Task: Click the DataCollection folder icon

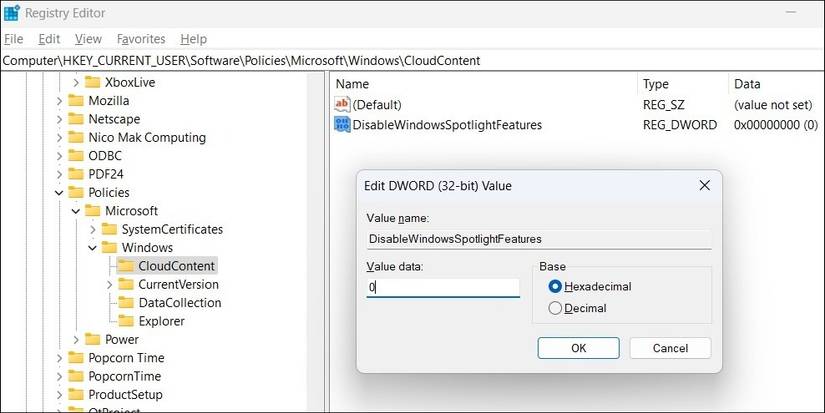Action: click(125, 303)
